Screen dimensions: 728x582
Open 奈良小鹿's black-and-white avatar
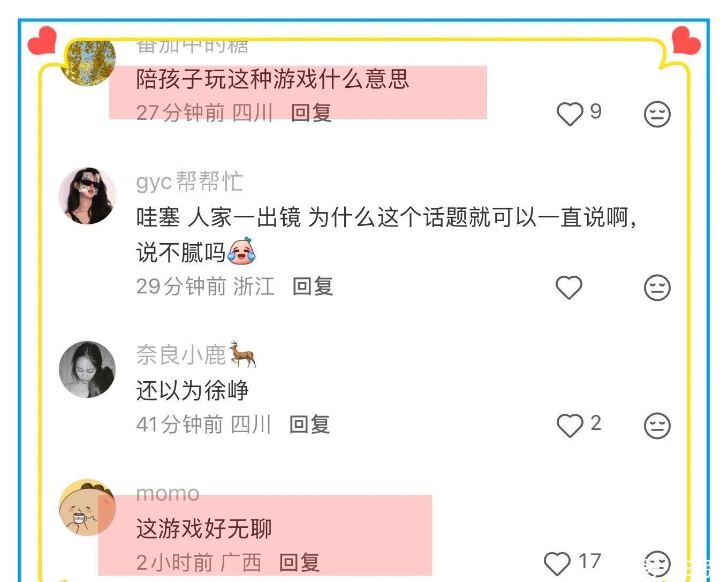click(87, 369)
